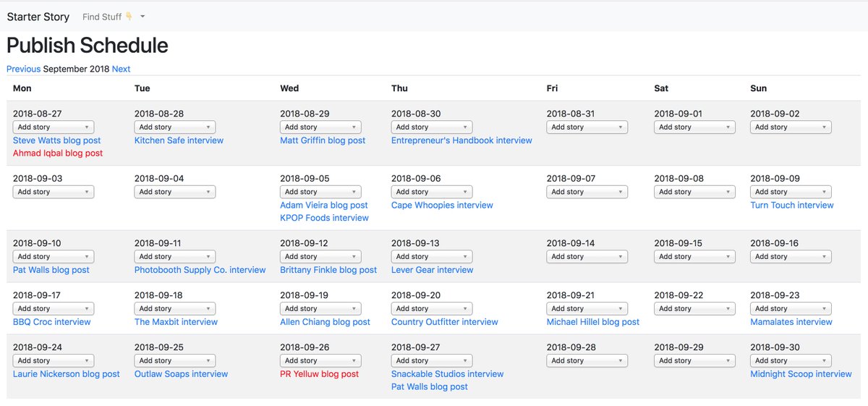868x406 pixels.
Task: Go to the Next month
Action: click(x=122, y=69)
